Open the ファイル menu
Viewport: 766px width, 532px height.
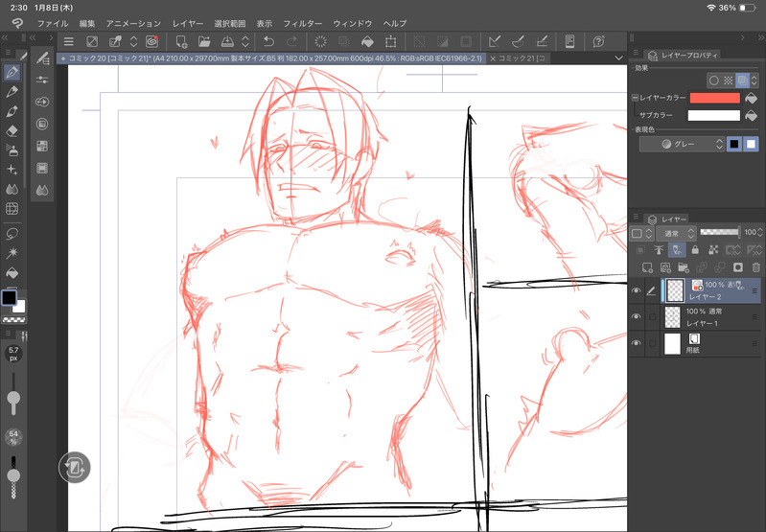click(53, 23)
